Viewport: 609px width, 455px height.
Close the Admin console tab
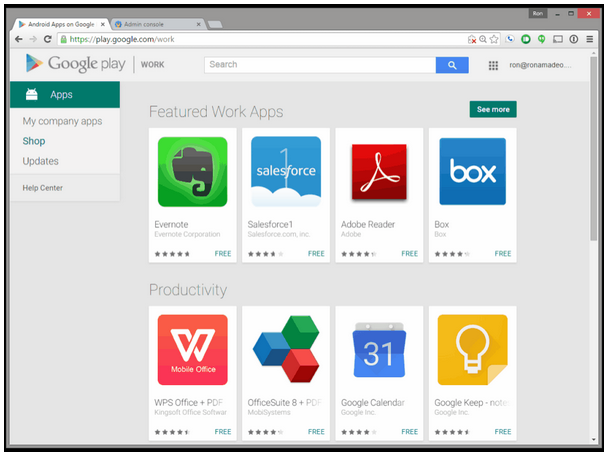[198, 24]
